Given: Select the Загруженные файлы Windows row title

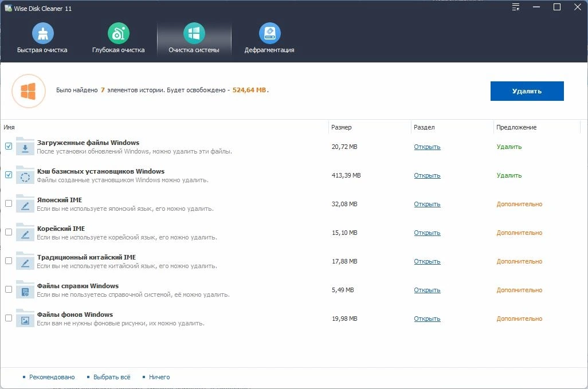Looking at the screenshot, I should click(88, 143).
